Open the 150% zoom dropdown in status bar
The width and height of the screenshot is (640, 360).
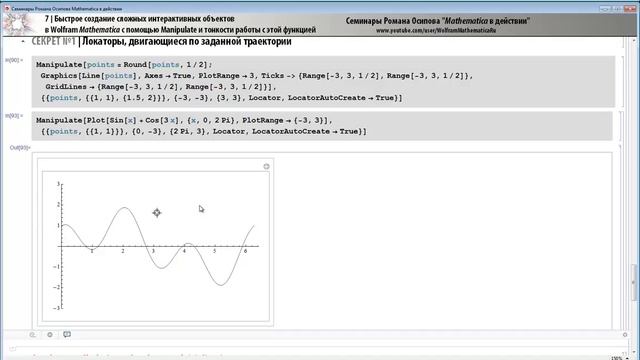[x=620, y=358]
